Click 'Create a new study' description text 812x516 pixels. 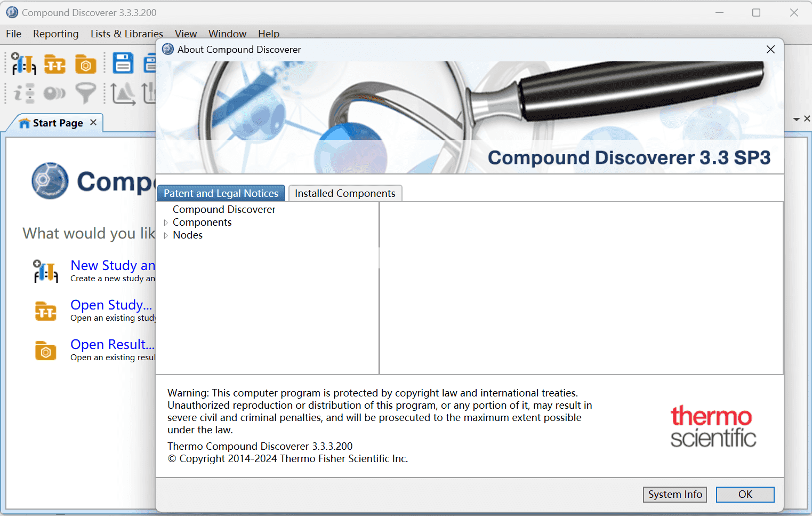click(x=112, y=279)
